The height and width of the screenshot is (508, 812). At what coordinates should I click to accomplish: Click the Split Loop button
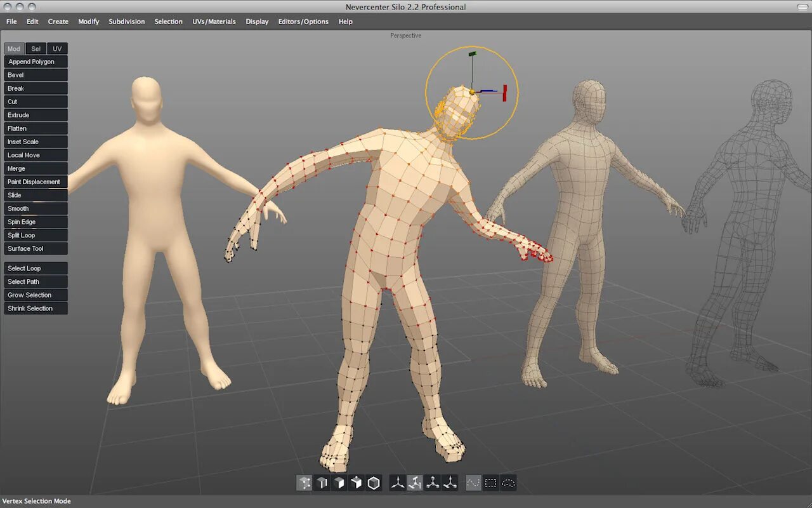(36, 235)
